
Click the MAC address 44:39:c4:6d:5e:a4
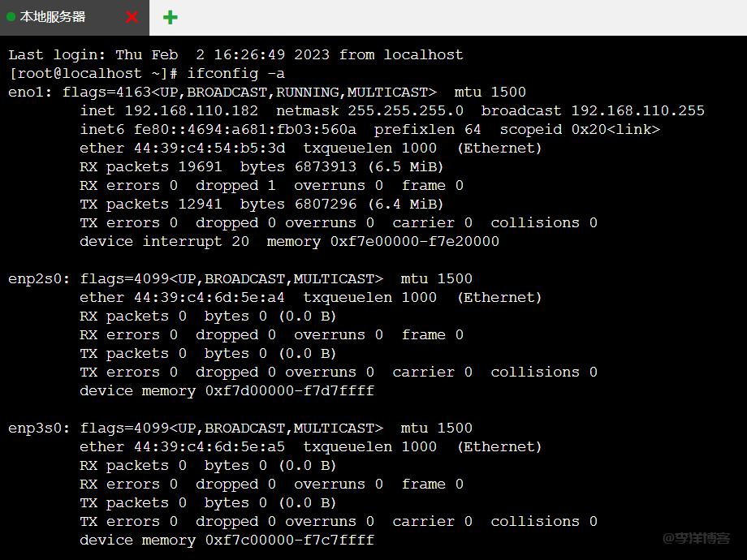coord(209,298)
